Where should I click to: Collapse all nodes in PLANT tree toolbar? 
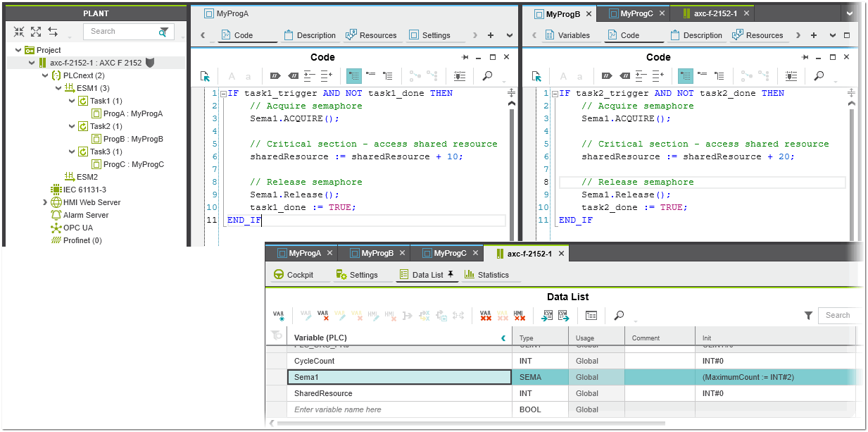[19, 32]
